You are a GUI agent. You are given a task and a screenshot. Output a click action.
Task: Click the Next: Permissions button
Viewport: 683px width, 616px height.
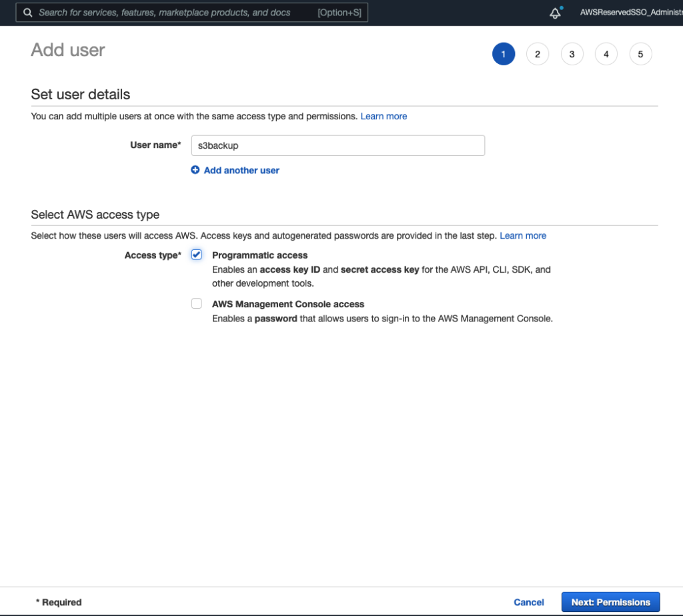(x=611, y=602)
